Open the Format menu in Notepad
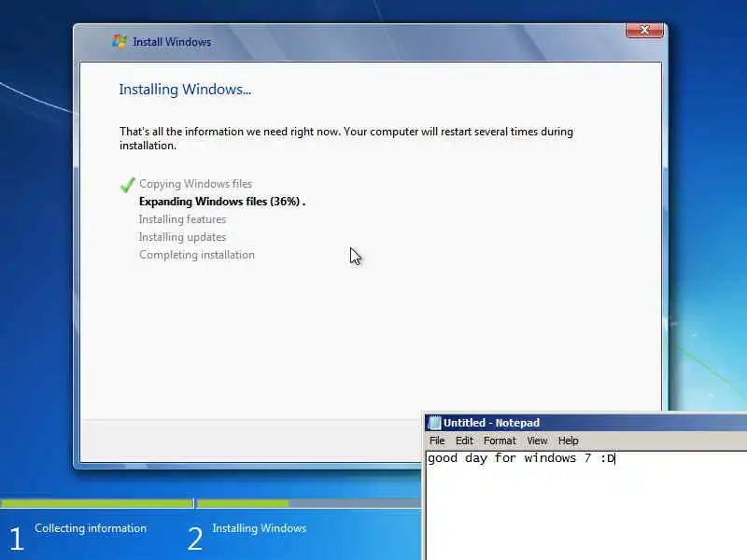747x560 pixels. pyautogui.click(x=500, y=441)
